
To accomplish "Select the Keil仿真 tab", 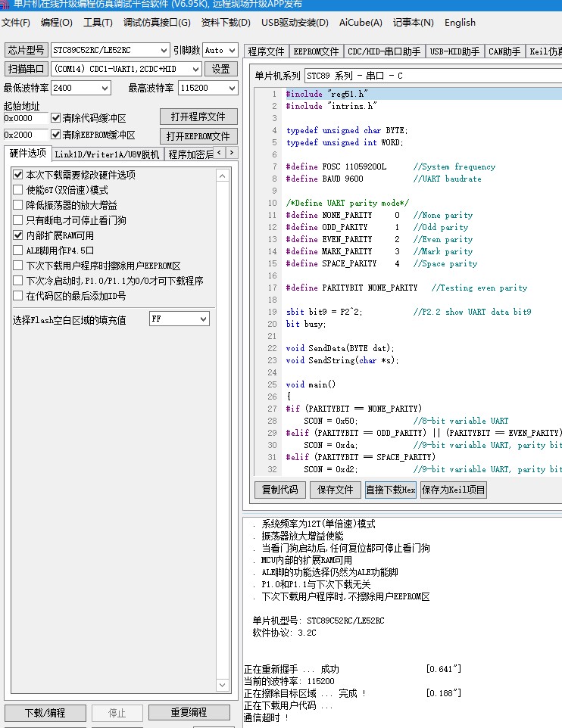I will (545, 51).
